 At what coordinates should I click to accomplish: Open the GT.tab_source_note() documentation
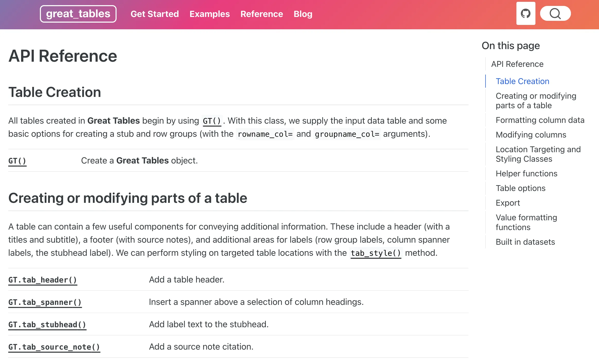click(54, 347)
